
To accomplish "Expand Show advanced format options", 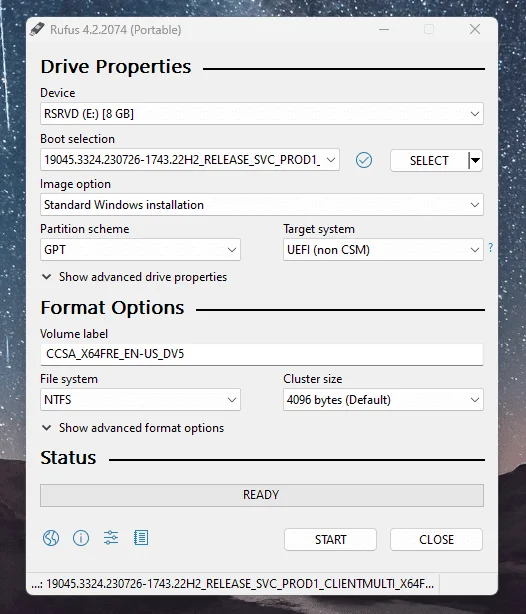I will pyautogui.click(x=133, y=428).
